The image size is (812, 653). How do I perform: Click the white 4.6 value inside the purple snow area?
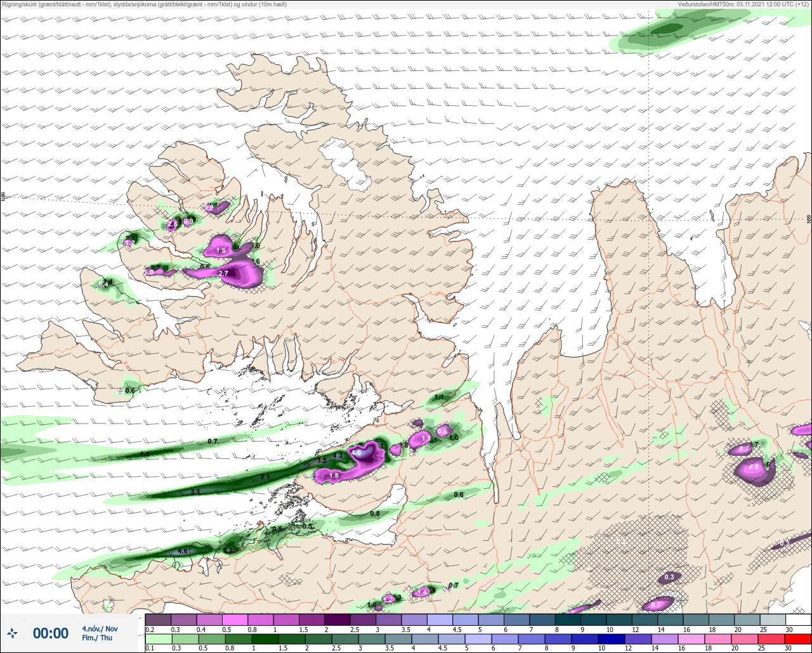click(x=357, y=453)
